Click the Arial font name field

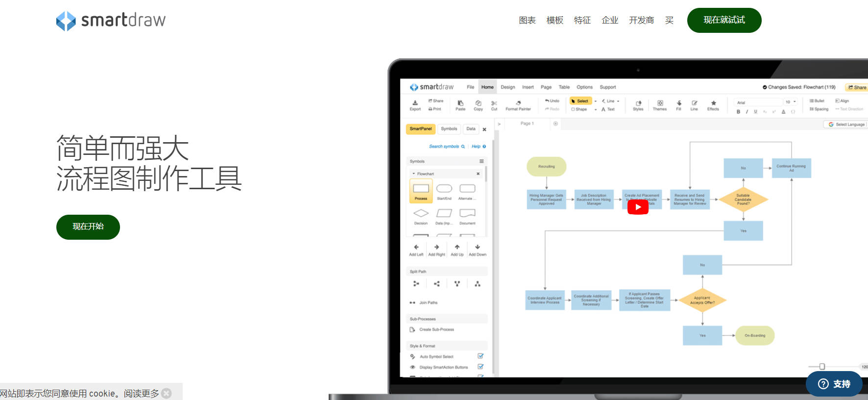point(758,102)
